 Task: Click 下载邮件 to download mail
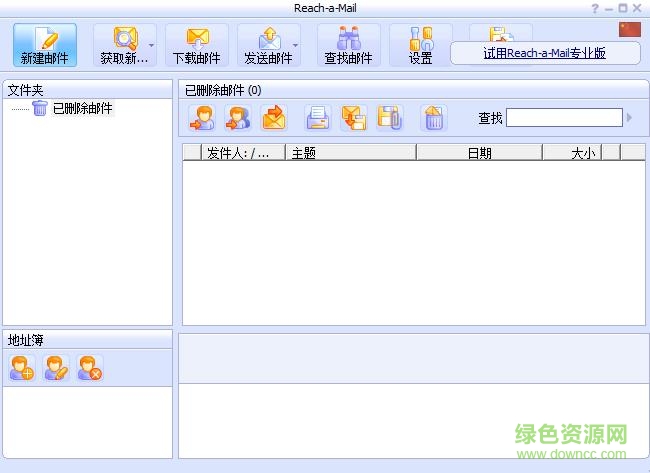click(196, 46)
